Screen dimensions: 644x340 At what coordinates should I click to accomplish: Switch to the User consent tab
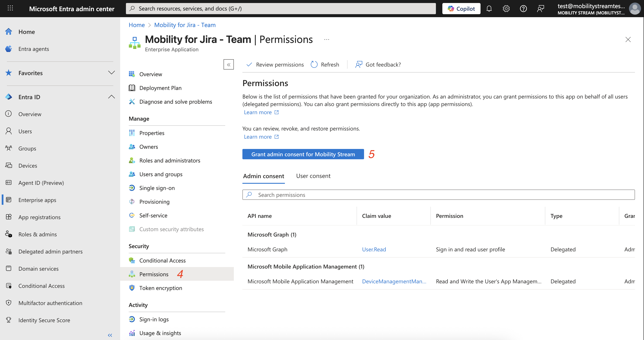pos(313,176)
